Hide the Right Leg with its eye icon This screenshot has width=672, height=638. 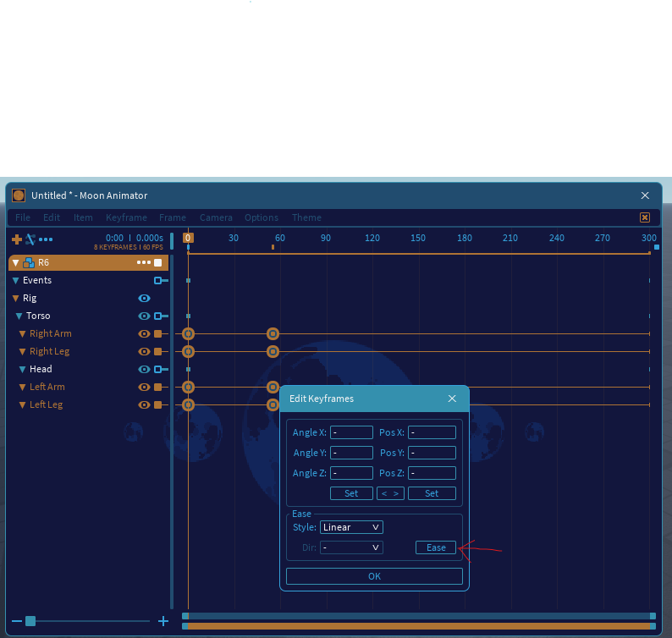click(x=145, y=352)
